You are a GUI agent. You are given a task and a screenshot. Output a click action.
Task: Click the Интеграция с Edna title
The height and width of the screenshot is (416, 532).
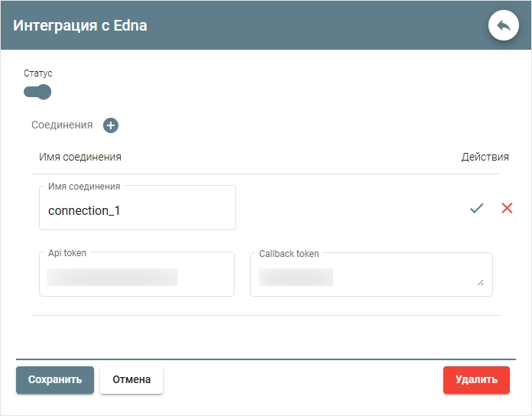click(x=80, y=25)
